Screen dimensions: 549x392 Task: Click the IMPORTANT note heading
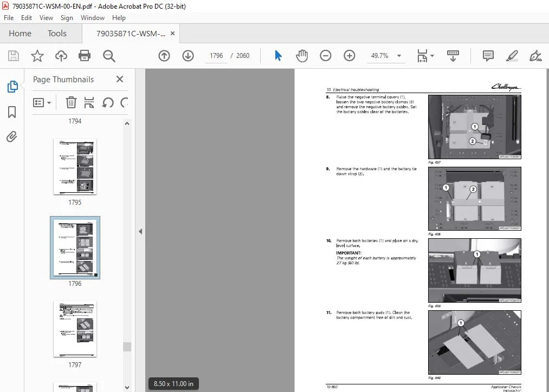click(x=348, y=253)
